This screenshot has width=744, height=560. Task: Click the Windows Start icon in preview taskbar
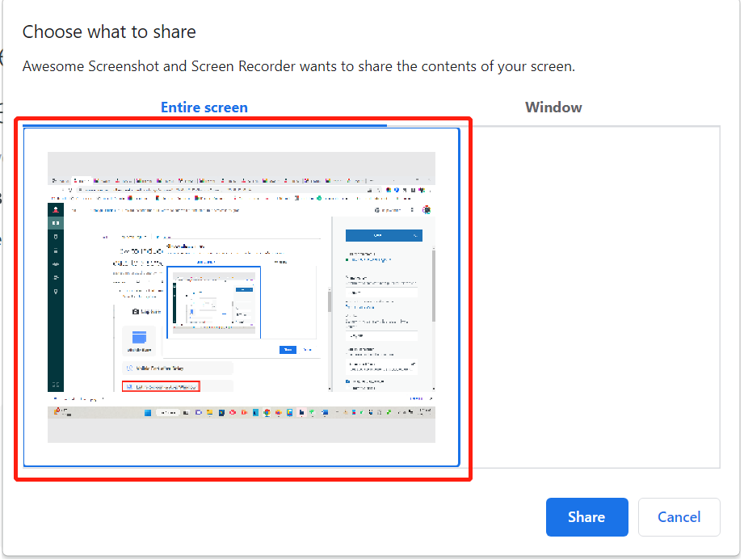[x=149, y=412]
